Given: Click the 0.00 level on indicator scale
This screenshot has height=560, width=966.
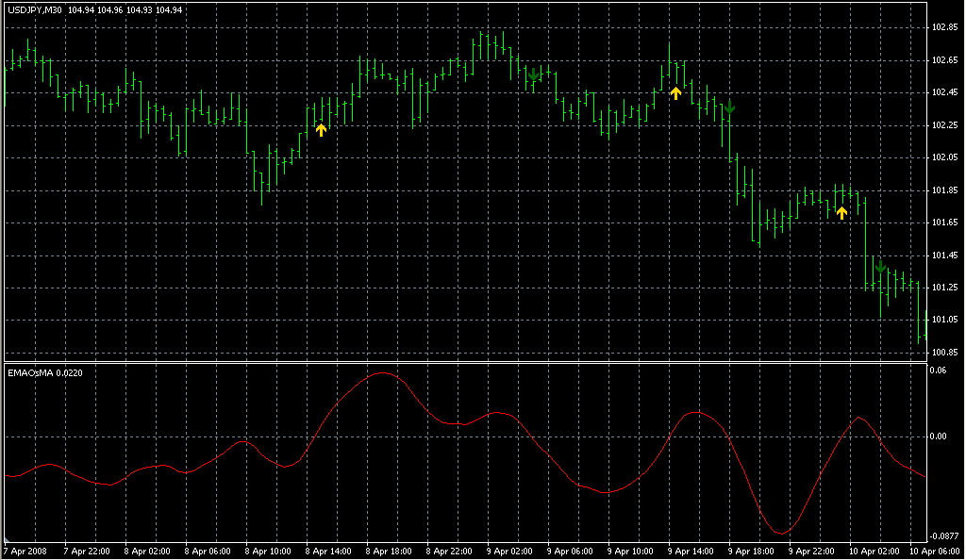Looking at the screenshot, I should pyautogui.click(x=938, y=436).
